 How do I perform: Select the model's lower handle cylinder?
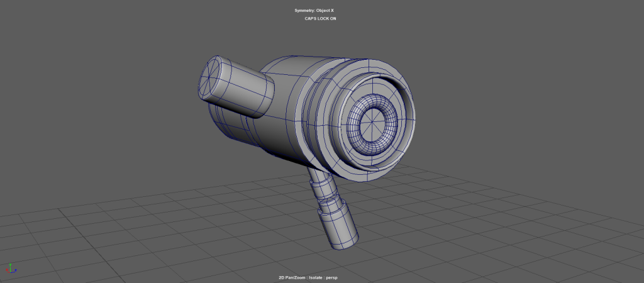pos(338,226)
